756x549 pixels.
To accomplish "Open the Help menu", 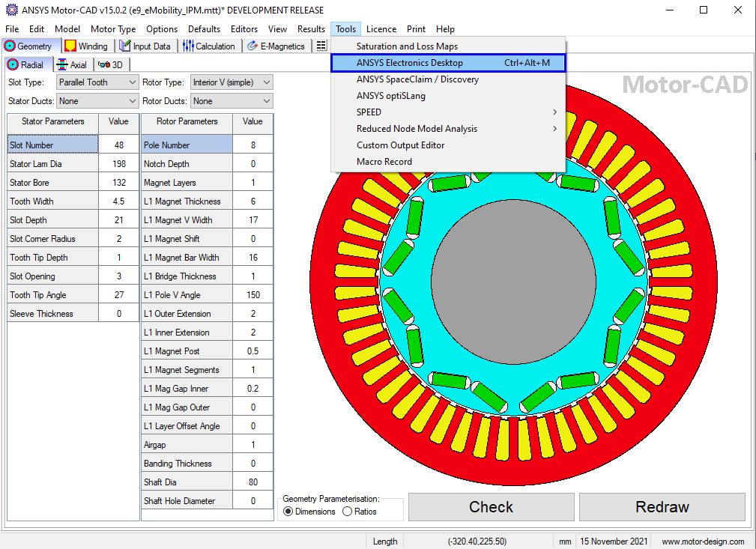I will point(446,29).
